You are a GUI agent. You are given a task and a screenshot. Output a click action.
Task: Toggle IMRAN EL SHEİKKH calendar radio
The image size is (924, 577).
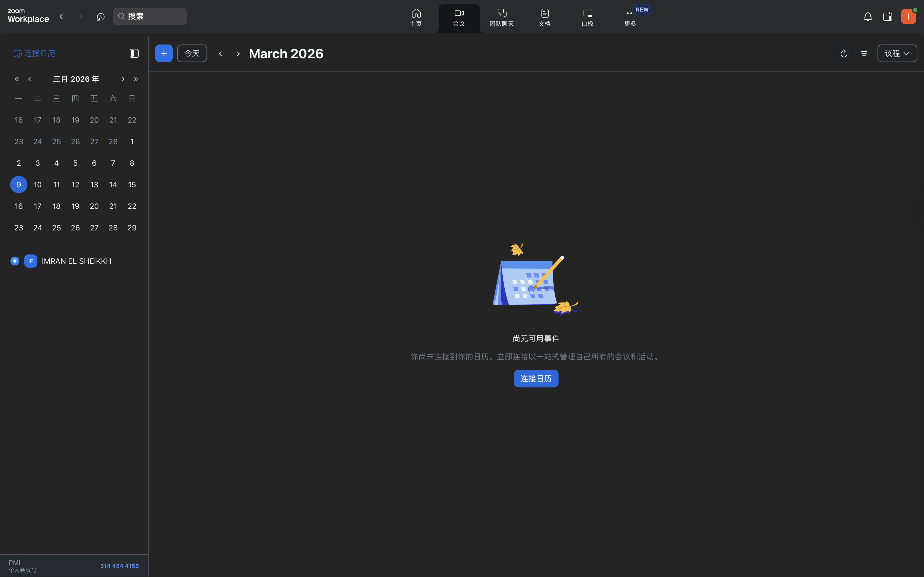tap(15, 261)
